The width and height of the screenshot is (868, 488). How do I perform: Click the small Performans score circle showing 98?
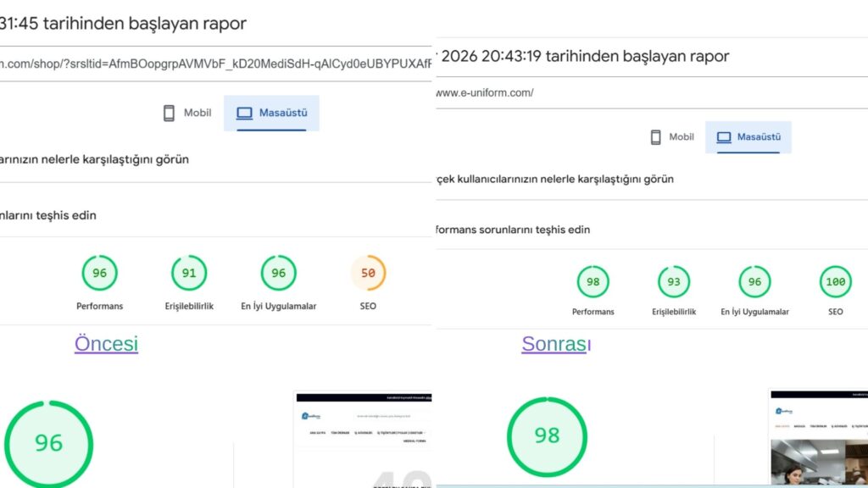(593, 282)
